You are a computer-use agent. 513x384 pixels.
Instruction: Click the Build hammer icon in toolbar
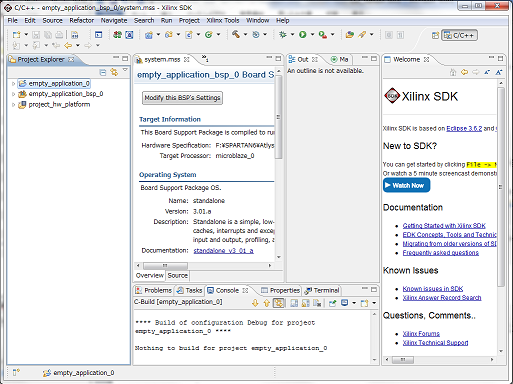click(x=236, y=34)
